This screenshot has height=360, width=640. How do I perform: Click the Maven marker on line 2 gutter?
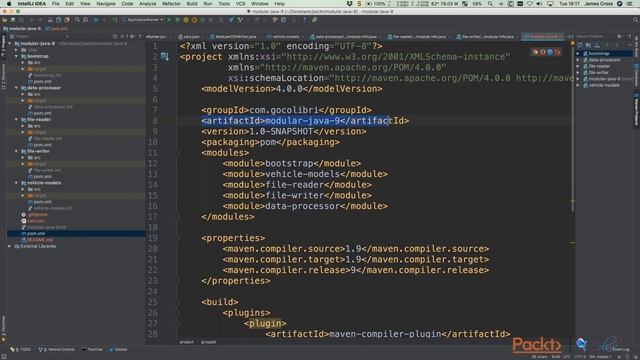[164, 56]
